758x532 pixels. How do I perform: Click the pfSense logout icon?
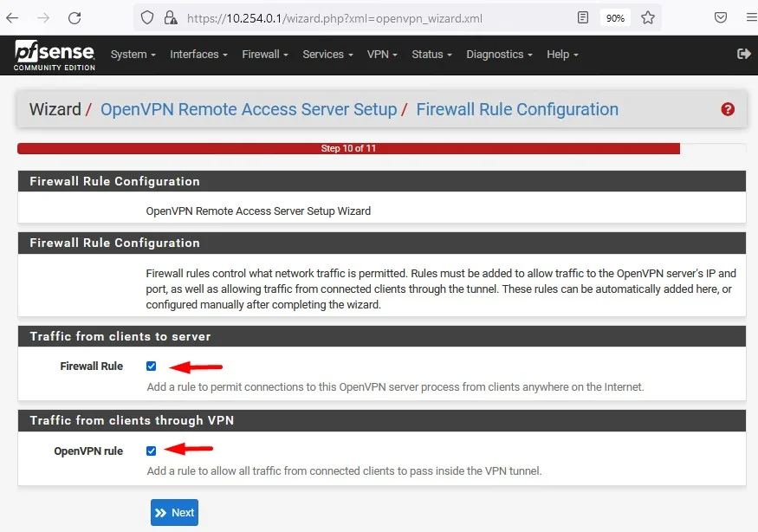(x=743, y=54)
